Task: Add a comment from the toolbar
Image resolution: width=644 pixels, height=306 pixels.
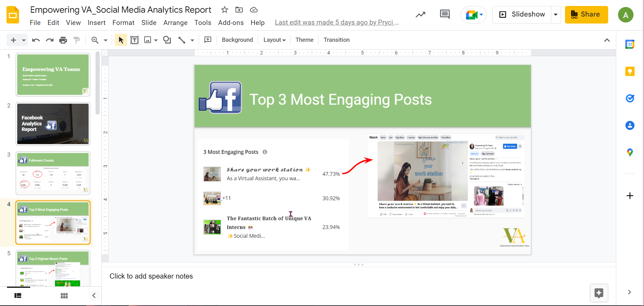Action: 208,40
